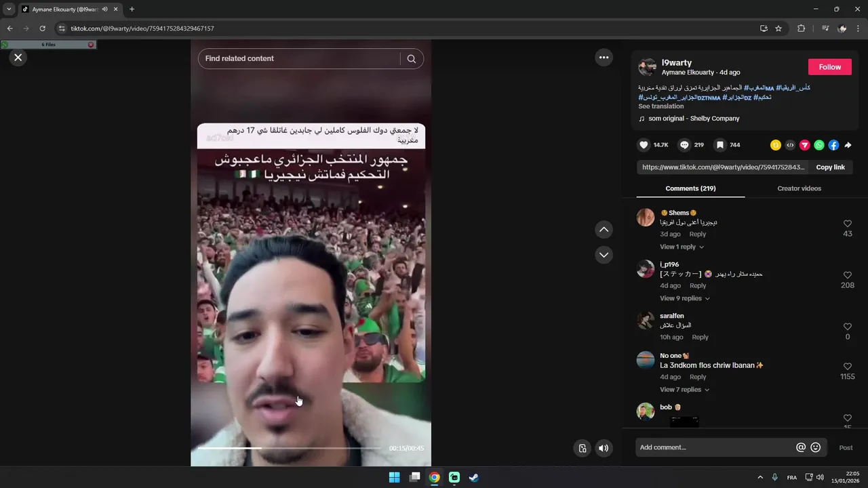Reply to the No one comment
The height and width of the screenshot is (488, 868).
698,378
